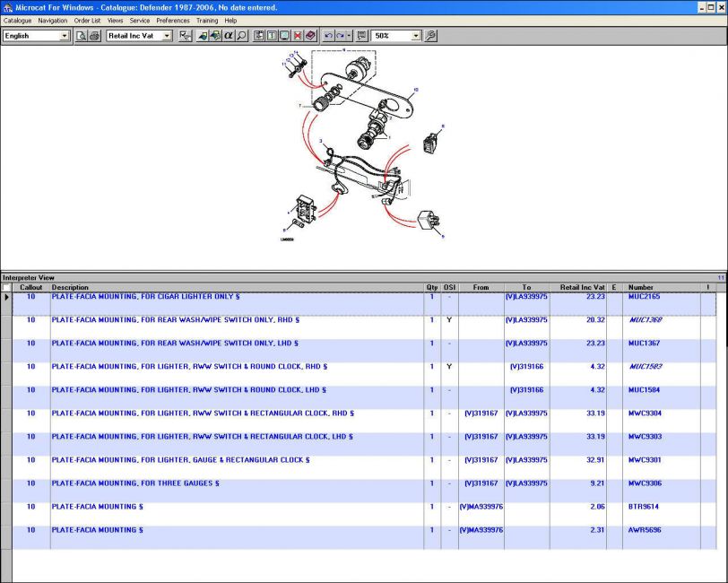Click the second car navigation icon beside alpha
This screenshot has height=583, width=728.
[x=215, y=36]
